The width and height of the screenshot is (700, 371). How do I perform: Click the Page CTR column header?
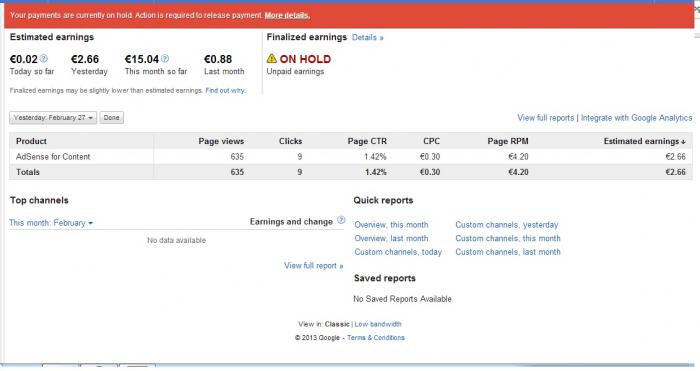point(367,141)
